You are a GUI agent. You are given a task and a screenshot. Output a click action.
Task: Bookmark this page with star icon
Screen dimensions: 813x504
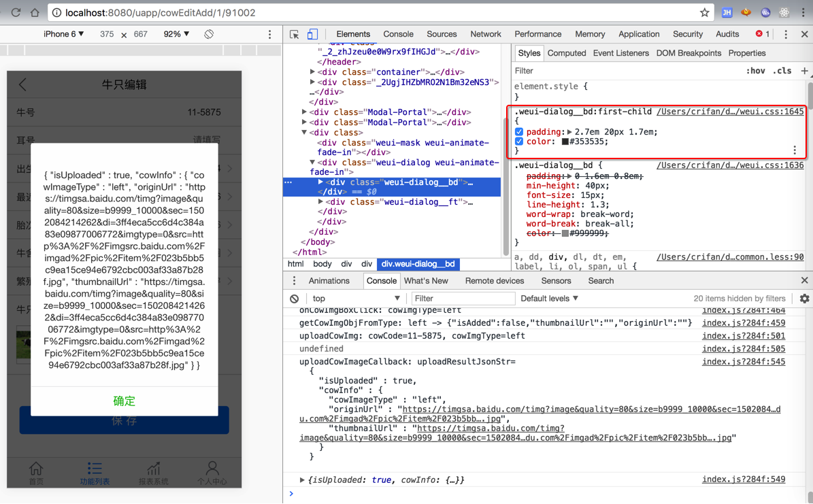(704, 12)
